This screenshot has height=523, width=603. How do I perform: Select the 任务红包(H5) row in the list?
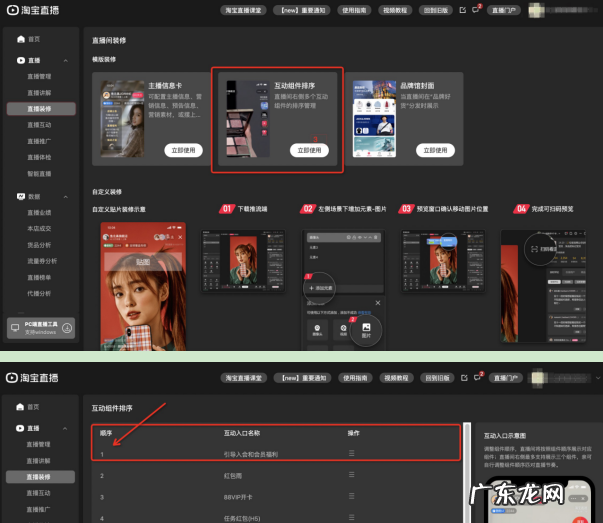[x=252, y=517]
